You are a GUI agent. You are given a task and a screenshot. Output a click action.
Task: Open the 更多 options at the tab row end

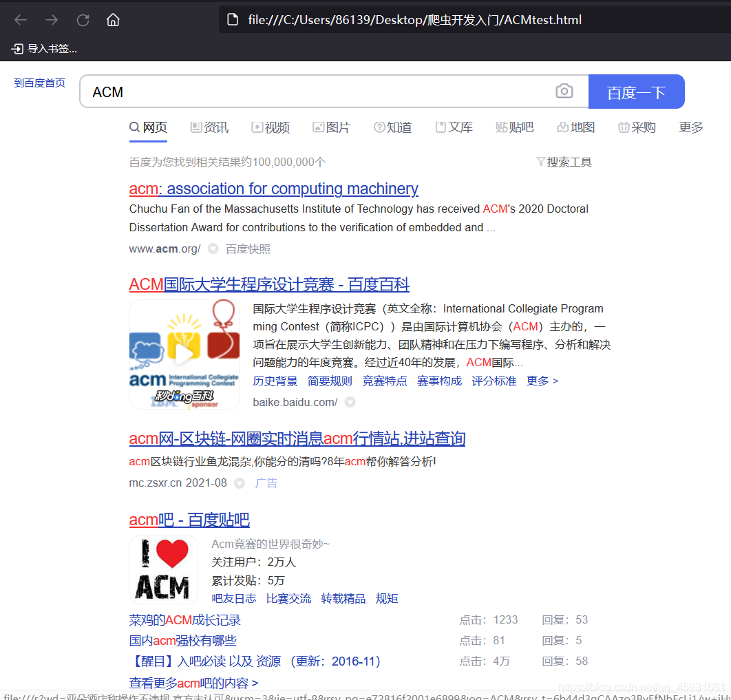click(x=691, y=127)
